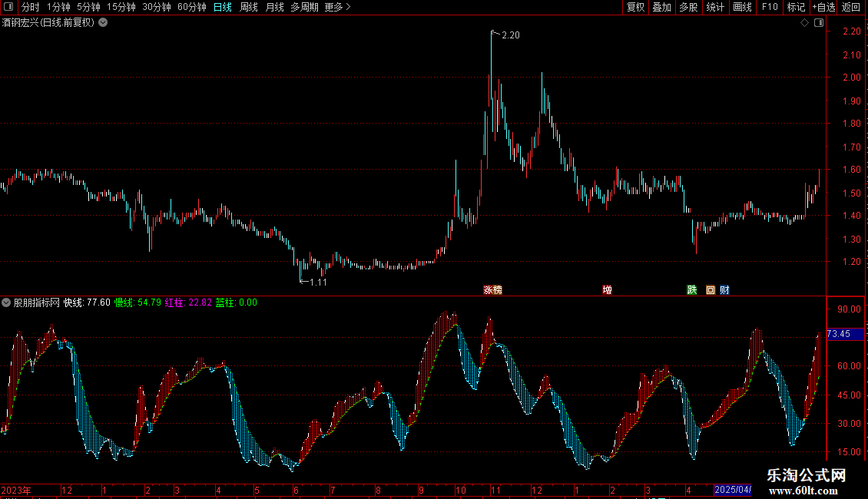Click the 榜 event marker icon

click(x=497, y=290)
